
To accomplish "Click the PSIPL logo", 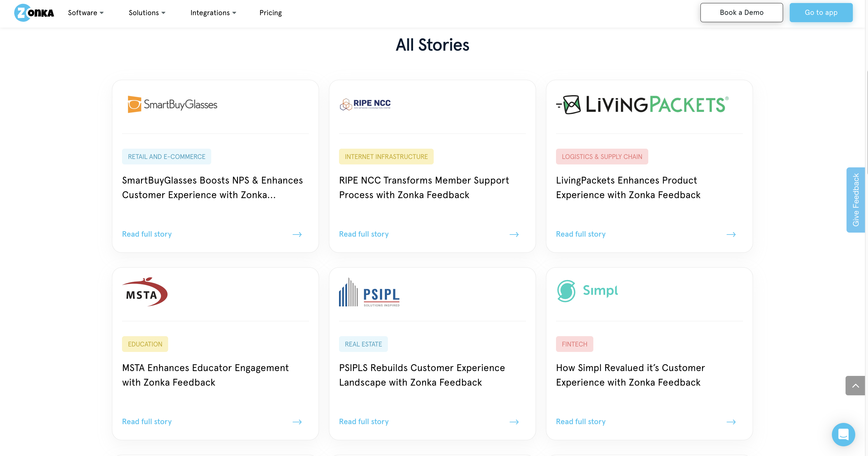I will [369, 292].
